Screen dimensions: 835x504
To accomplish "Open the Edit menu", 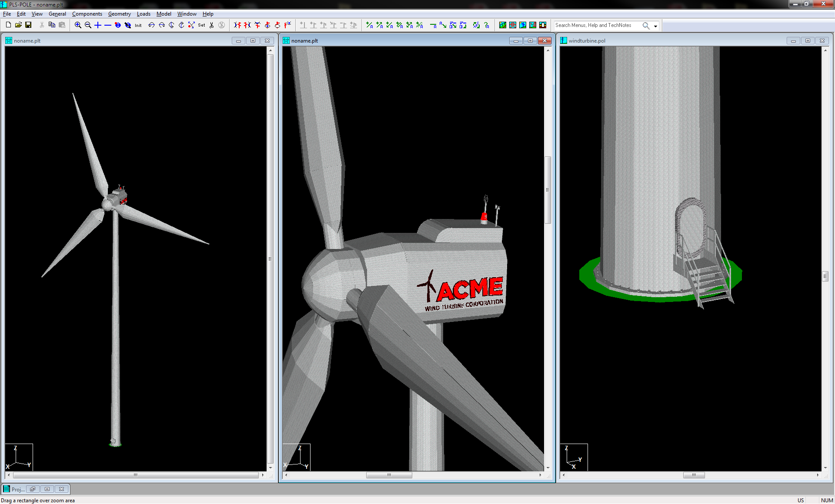I will (21, 14).
